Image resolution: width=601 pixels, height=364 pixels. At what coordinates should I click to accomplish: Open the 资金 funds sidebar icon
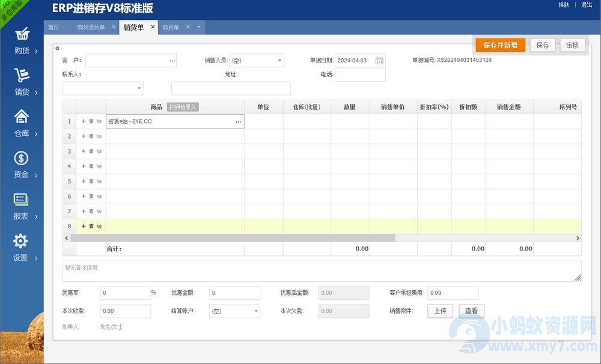(21, 158)
